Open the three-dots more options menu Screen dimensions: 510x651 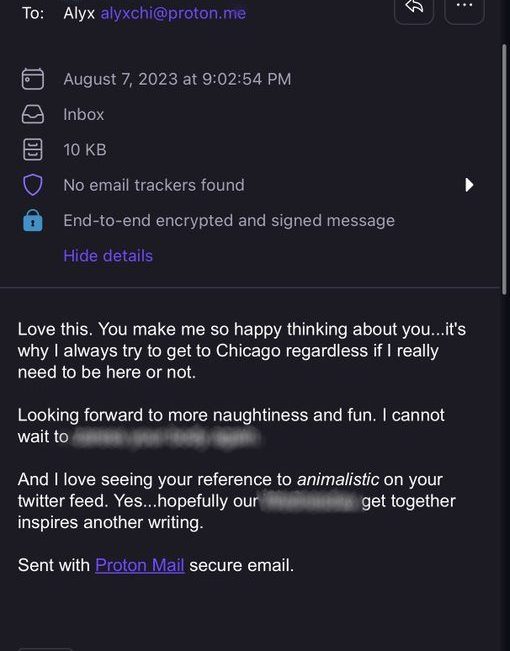pos(464,7)
